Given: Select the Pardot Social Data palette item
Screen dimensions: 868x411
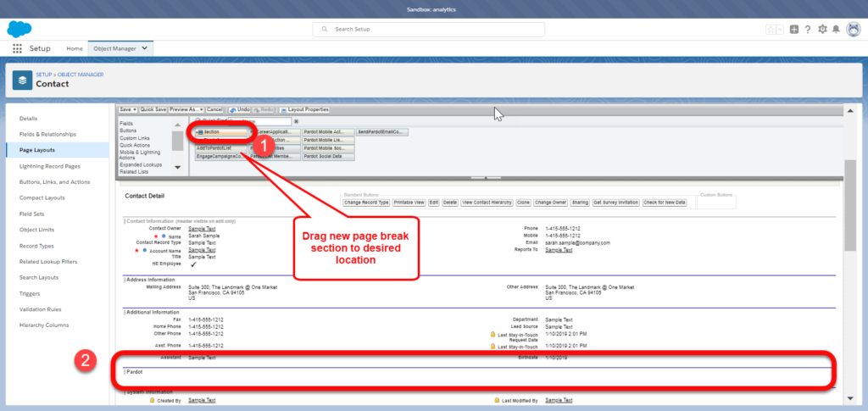Looking at the screenshot, I should coord(328,157).
